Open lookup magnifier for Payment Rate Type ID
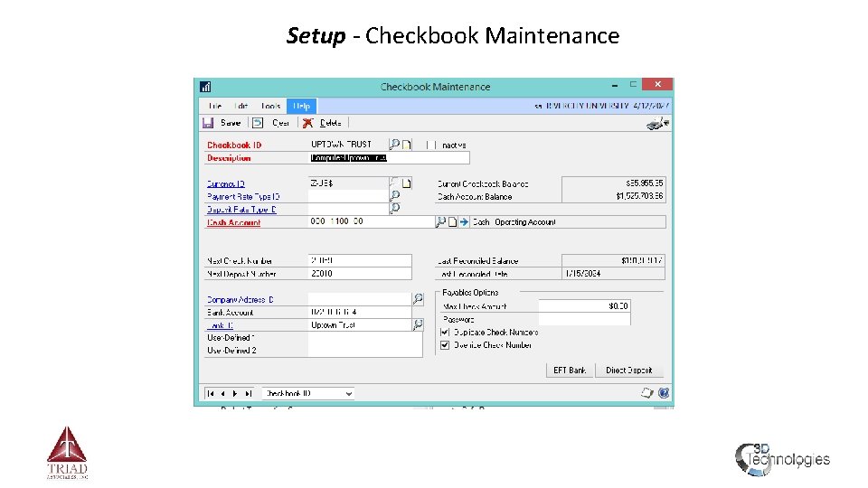 click(395, 196)
